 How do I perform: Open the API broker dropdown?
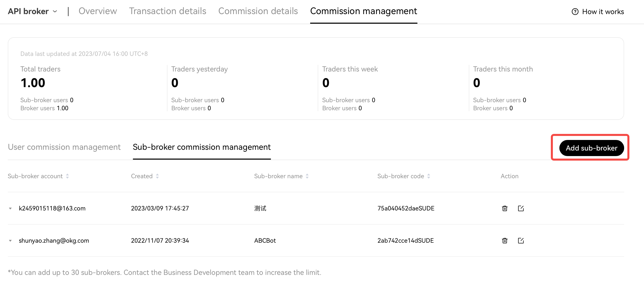pos(33,11)
